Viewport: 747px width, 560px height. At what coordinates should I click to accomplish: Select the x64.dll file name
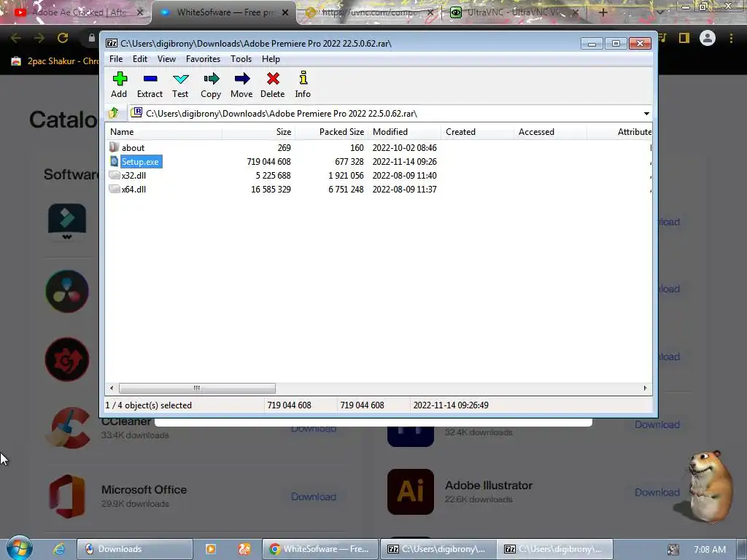tap(134, 189)
